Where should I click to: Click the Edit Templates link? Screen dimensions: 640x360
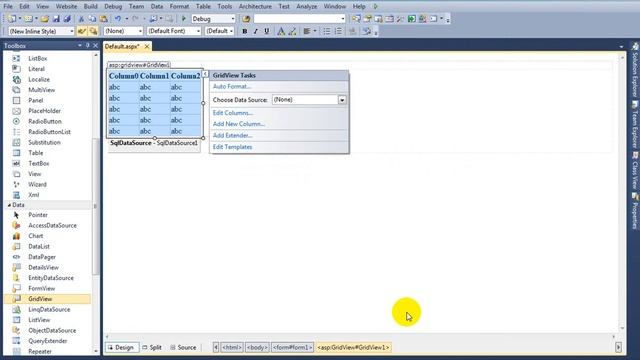[x=232, y=147]
